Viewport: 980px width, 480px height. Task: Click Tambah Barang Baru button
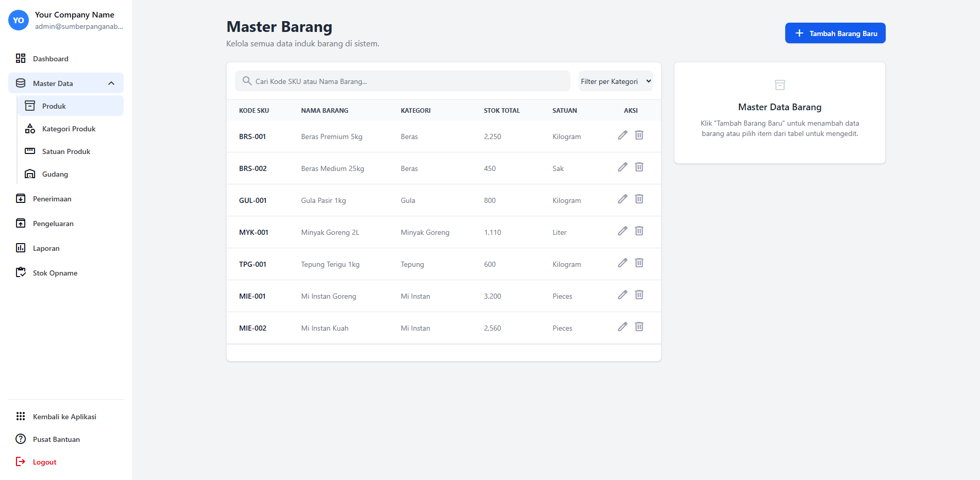coord(835,33)
